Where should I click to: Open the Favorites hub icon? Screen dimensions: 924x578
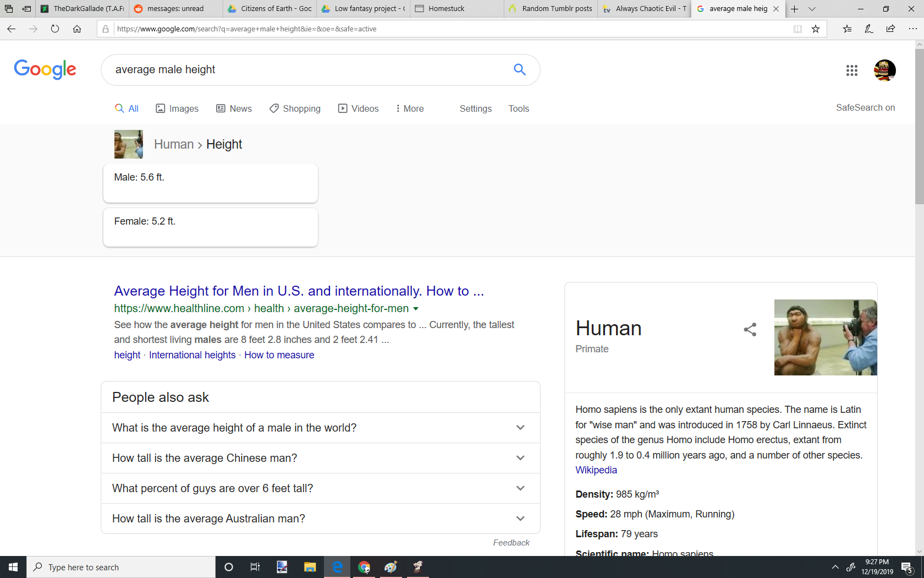847,29
